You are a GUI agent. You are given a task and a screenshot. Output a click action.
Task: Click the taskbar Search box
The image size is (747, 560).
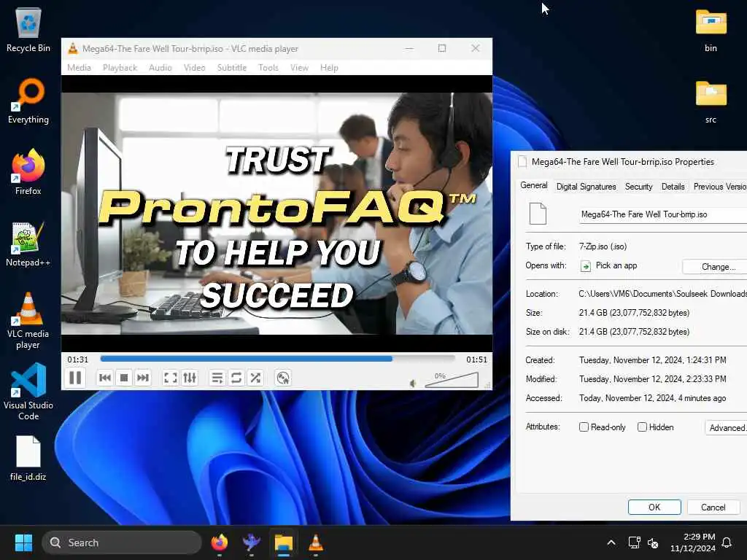(122, 542)
